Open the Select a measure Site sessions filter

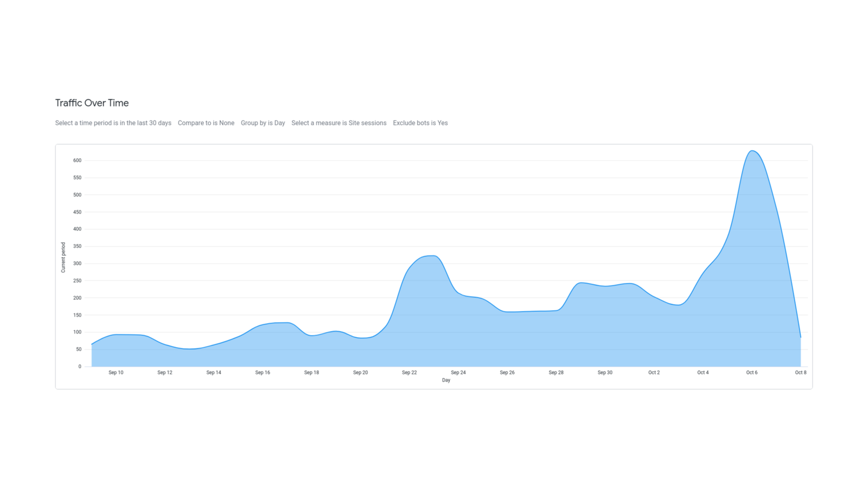click(x=339, y=123)
